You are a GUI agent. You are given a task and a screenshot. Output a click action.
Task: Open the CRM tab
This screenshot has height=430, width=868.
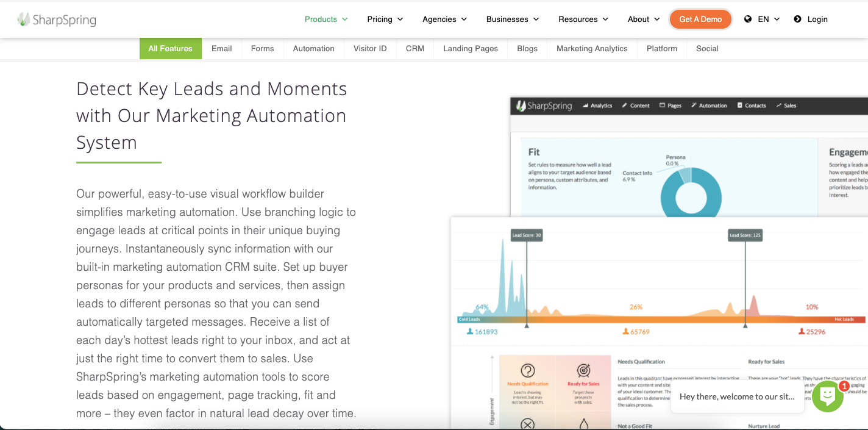[x=415, y=49]
